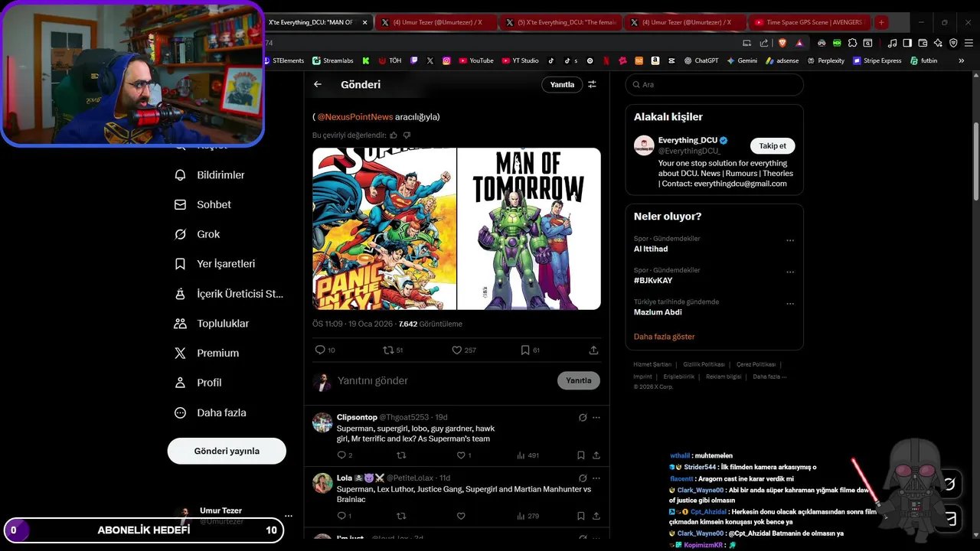Viewport: 980px width, 551px height.
Task: Open Bildirimler in the sidebar
Action: [x=210, y=175]
